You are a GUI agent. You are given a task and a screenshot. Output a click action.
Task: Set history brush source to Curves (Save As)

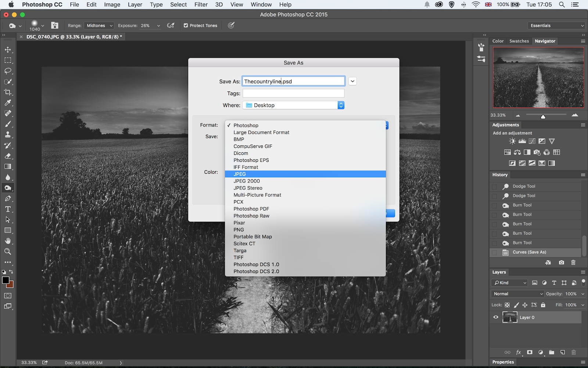point(495,252)
